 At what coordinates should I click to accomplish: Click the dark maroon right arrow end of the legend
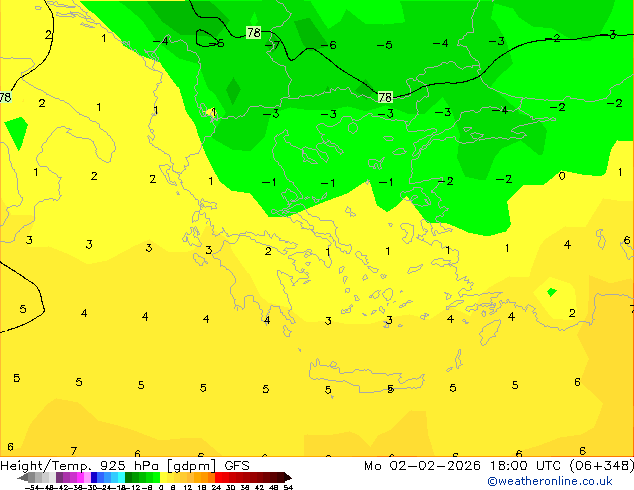pyautogui.click(x=287, y=478)
